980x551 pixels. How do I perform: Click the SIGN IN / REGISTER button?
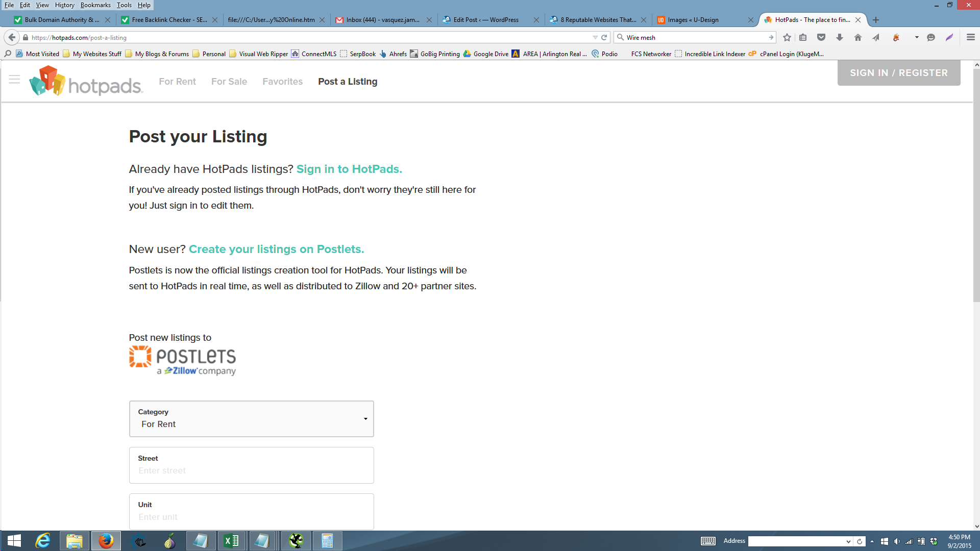pos(899,73)
